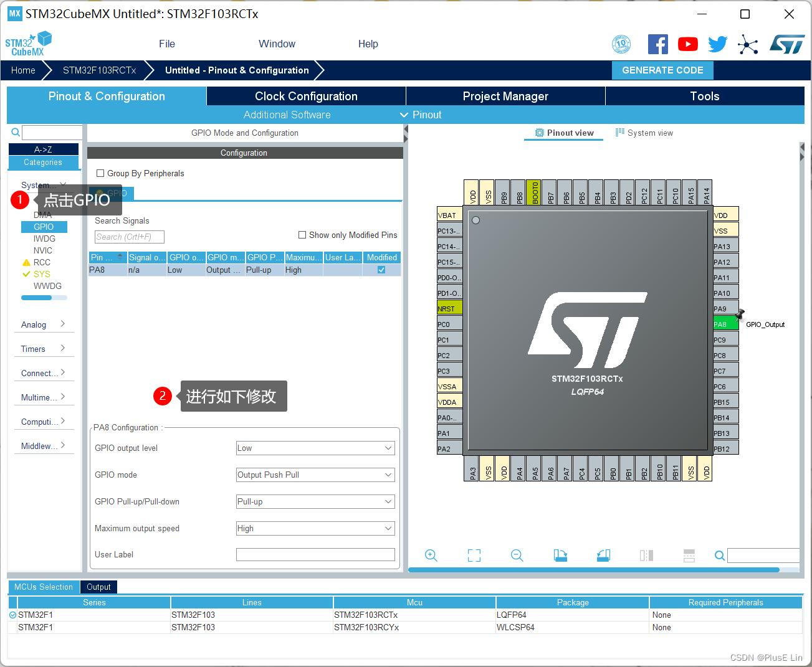
Task: Flip the chip horizontally
Action: pos(646,556)
